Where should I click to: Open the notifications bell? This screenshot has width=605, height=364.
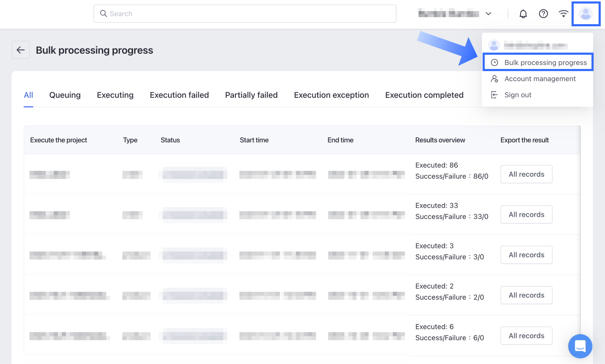click(x=523, y=14)
